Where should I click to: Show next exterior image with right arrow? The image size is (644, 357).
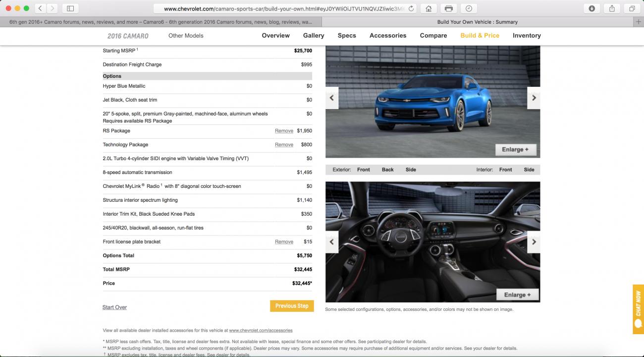(534, 98)
